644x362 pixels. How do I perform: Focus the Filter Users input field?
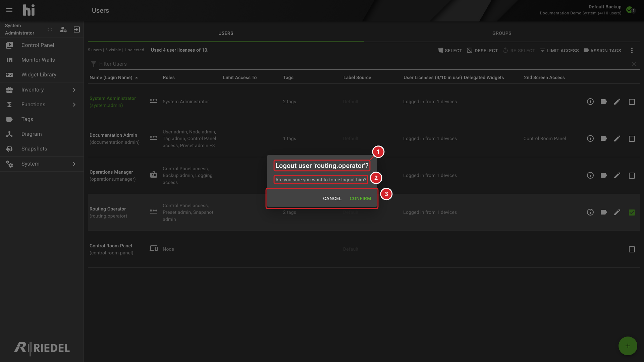(364, 64)
